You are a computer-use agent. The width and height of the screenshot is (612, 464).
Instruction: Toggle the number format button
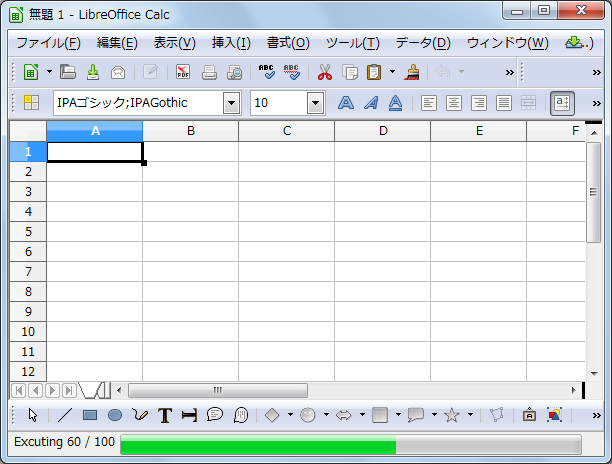562,103
